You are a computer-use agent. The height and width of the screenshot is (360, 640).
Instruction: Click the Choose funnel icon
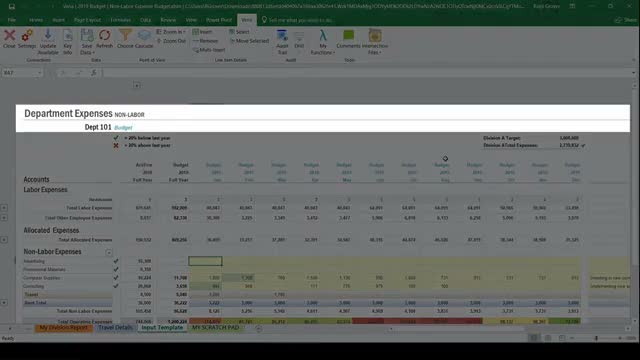(x=125, y=36)
